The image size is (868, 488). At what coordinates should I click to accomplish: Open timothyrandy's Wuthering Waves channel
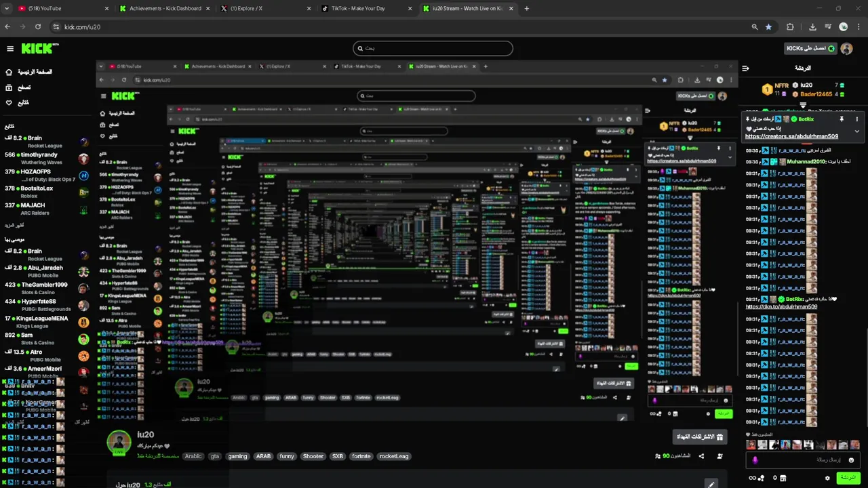[x=47, y=158]
